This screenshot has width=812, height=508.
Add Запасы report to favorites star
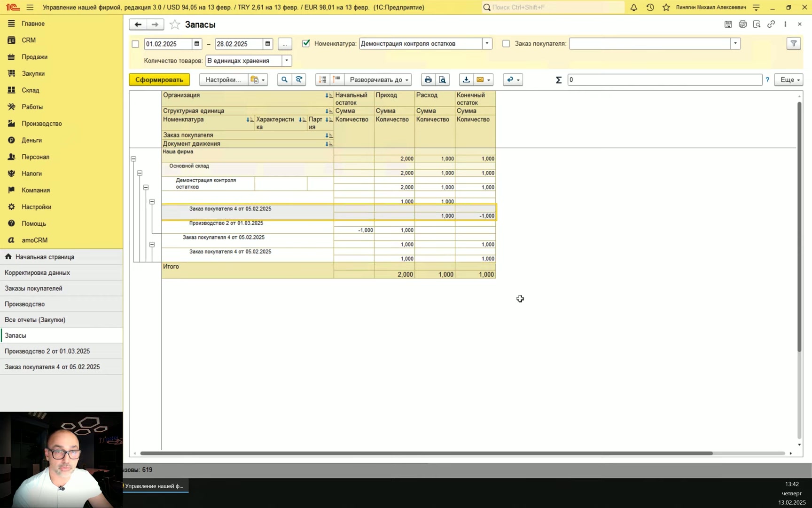coord(175,24)
